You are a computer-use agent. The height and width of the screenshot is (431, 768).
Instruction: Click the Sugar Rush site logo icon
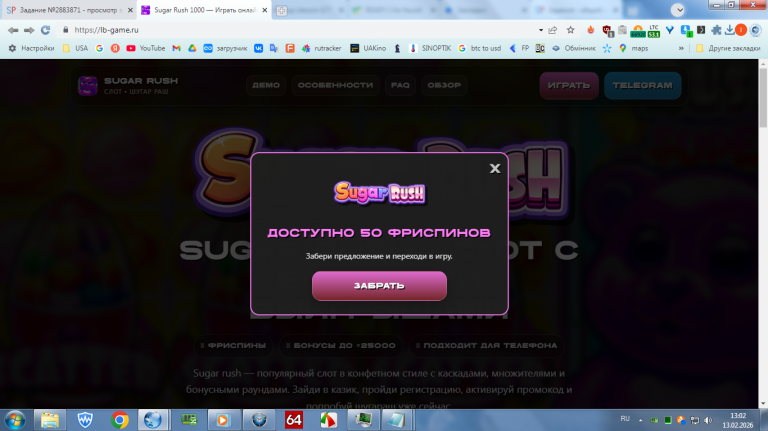pyautogui.click(x=88, y=86)
